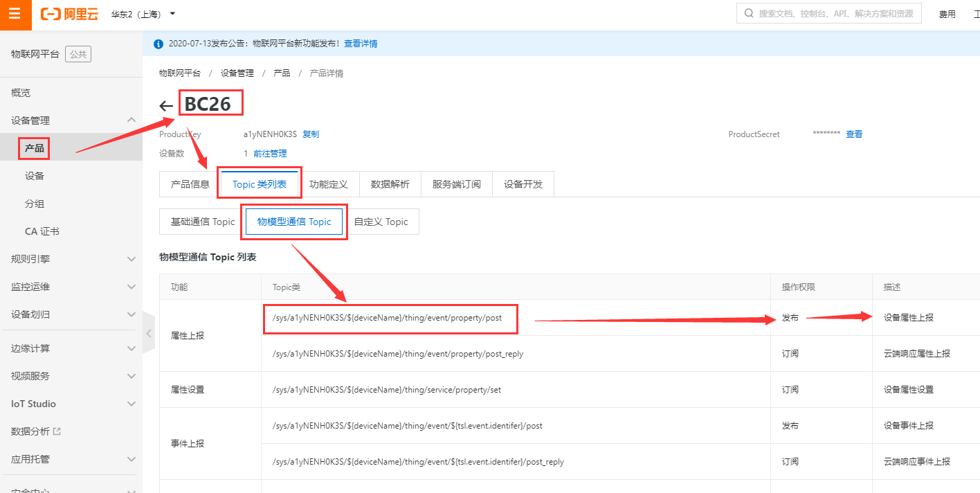The width and height of the screenshot is (980, 493).
Task: Click the 事件上报 function cell
Action: 210,444
